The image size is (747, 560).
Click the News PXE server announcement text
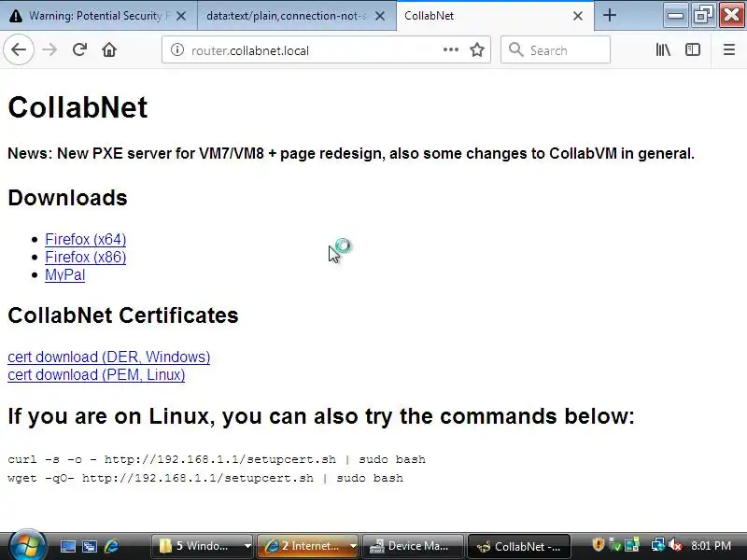coord(351,153)
